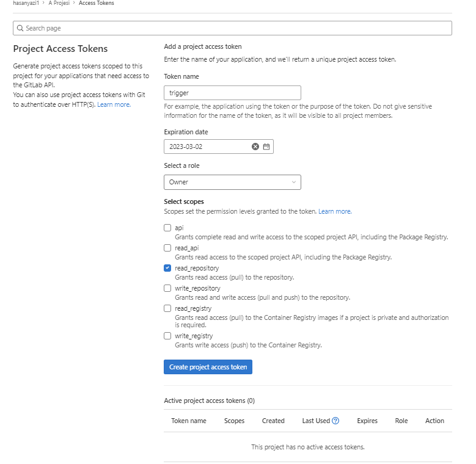Focus the Search page field

point(232,28)
